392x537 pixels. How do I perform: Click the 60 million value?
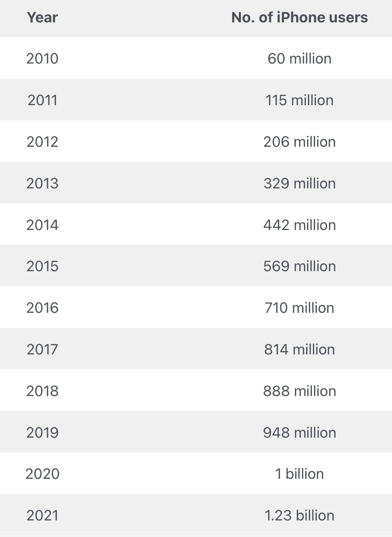[299, 59]
